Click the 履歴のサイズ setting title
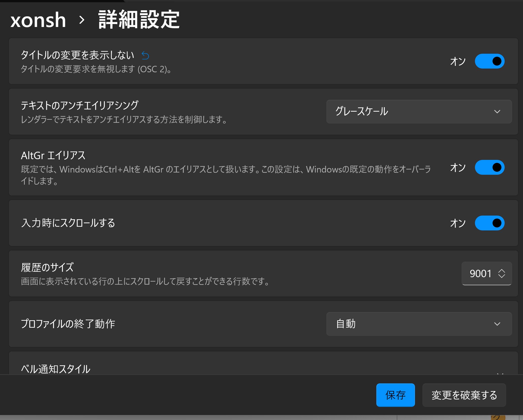523x420 pixels. 47,267
